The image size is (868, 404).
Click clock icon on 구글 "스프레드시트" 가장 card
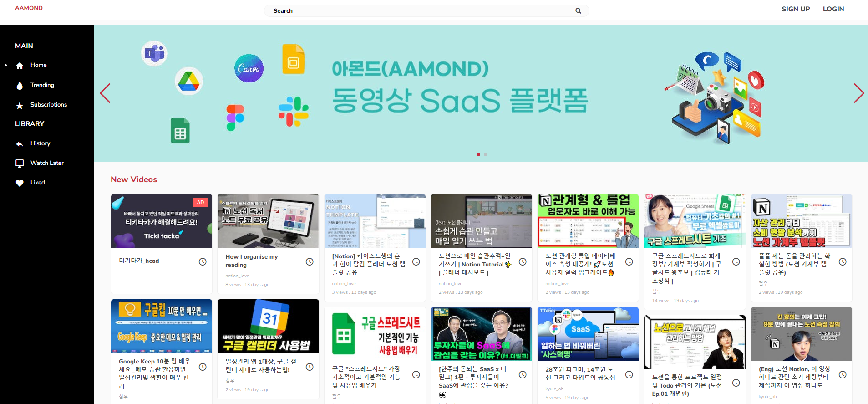point(416,374)
